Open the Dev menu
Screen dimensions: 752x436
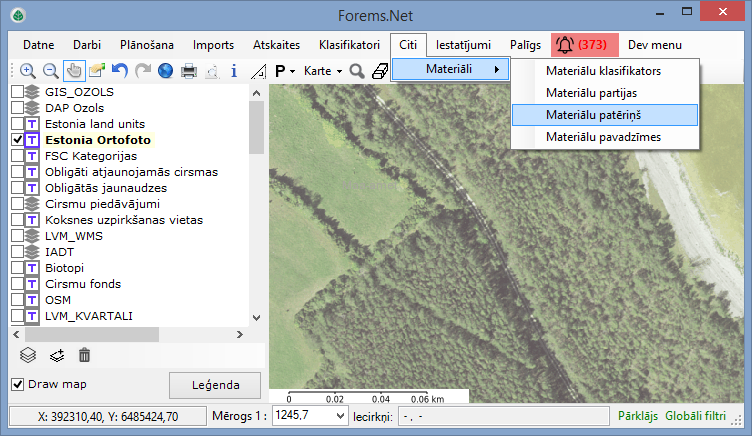coord(655,45)
